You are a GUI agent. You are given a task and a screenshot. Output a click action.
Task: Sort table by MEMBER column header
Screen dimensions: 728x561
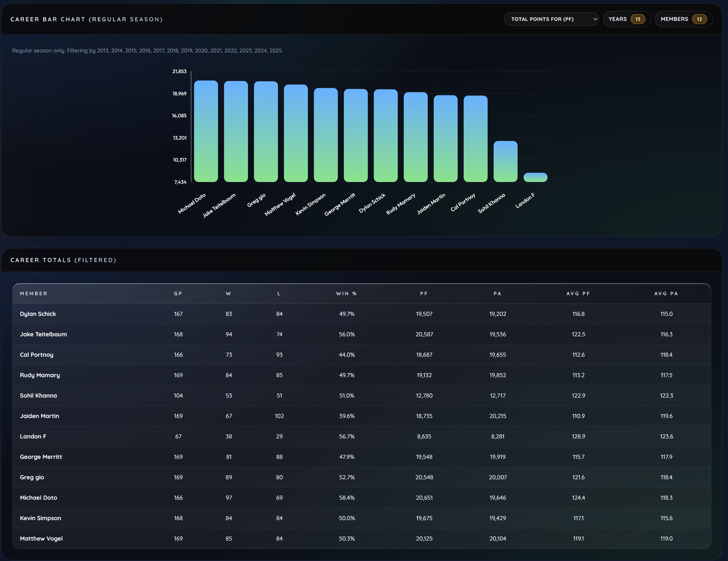[x=34, y=293]
